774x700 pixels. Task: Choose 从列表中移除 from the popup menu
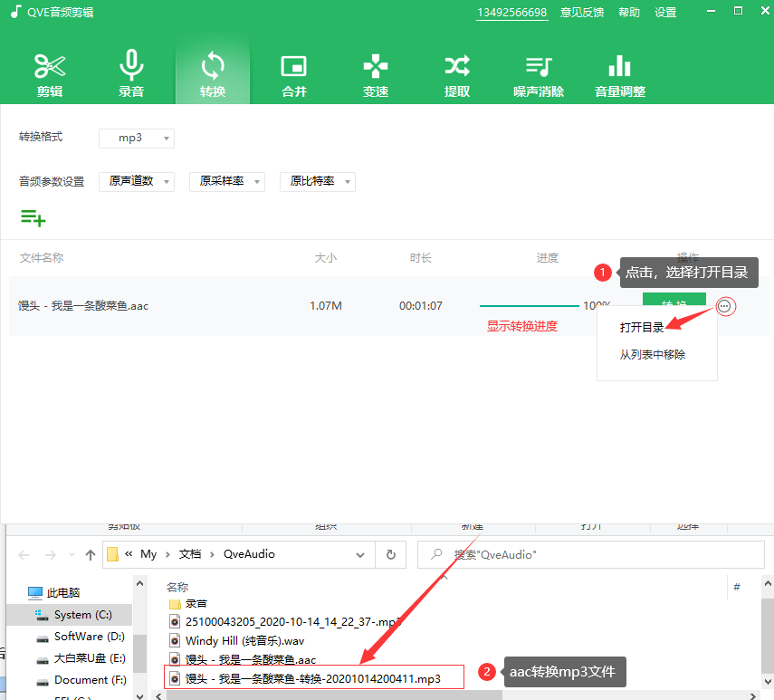(653, 354)
